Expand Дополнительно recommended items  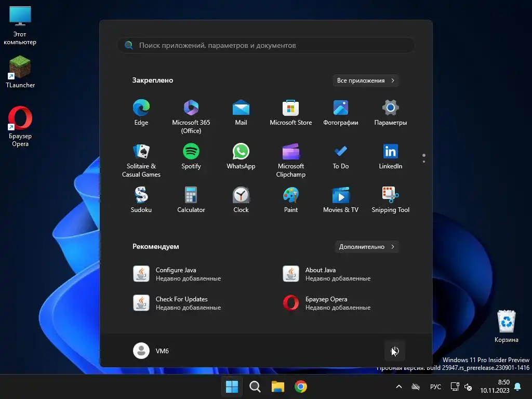coord(366,247)
